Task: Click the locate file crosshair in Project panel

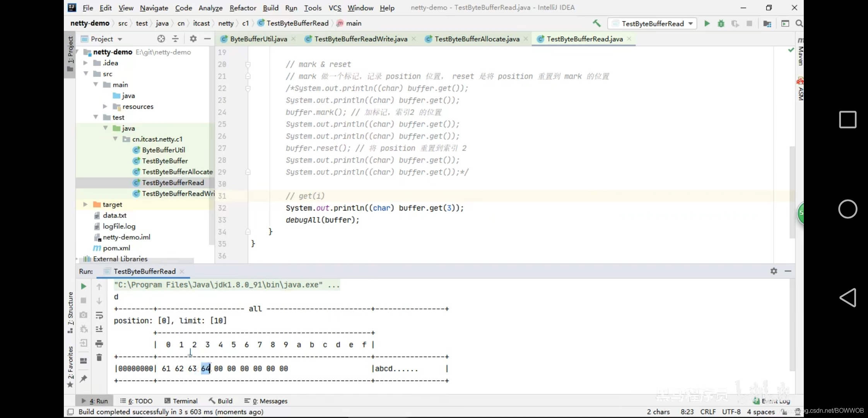Action: (x=161, y=39)
